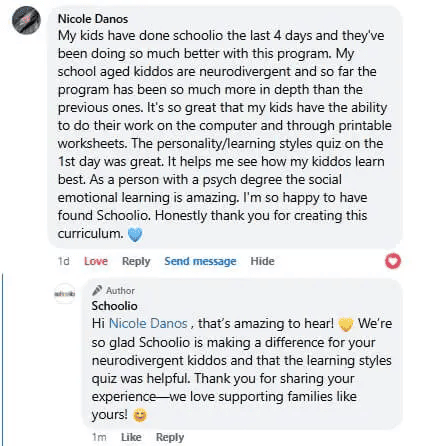This screenshot has height=446, width=437.
Task: Click the Schoolio author name
Action: [x=114, y=306]
